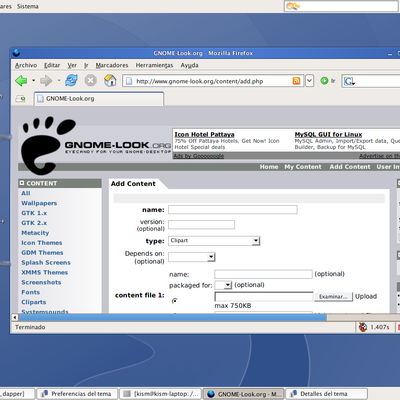
Task: Open the Marcadores menu
Action: pos(112,65)
